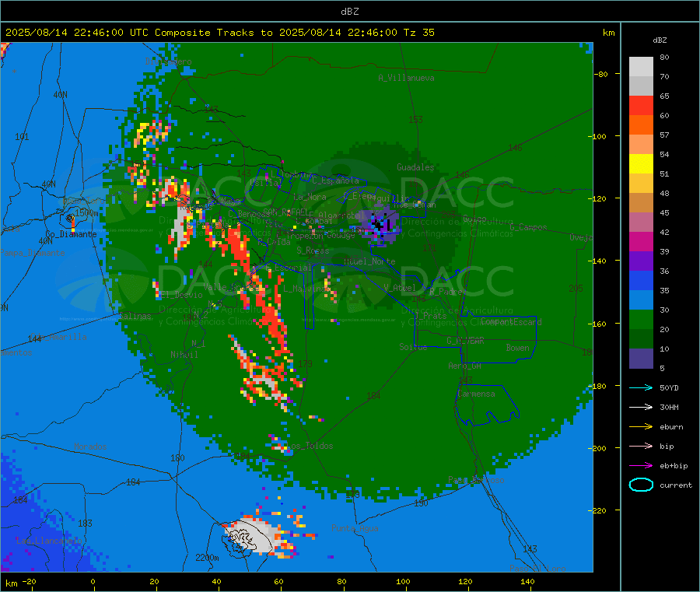The width and height of the screenshot is (700, 592).
Task: Click the V_Atuel map label
Action: [x=400, y=288]
